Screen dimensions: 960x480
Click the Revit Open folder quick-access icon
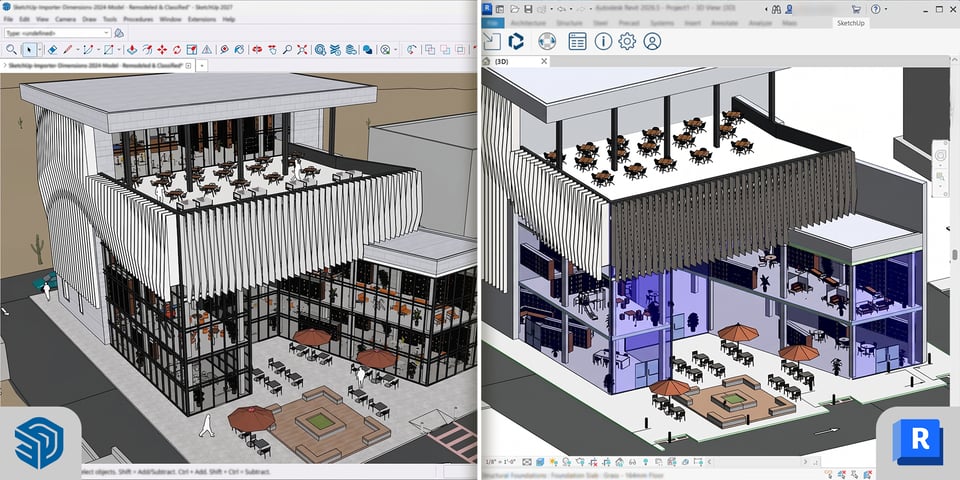coord(514,9)
